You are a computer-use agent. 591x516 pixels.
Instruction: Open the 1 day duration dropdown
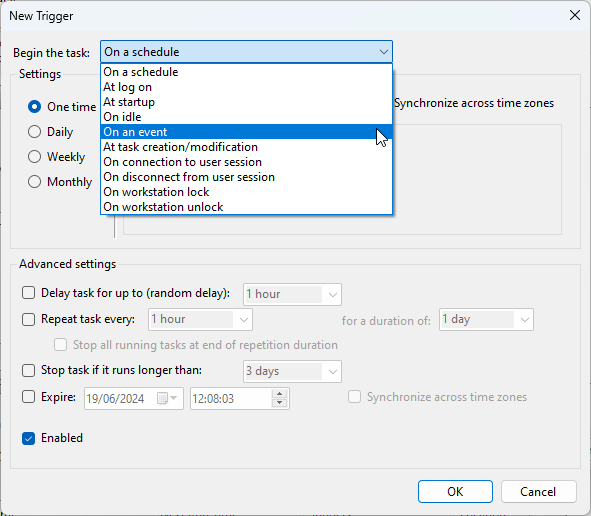coord(524,320)
